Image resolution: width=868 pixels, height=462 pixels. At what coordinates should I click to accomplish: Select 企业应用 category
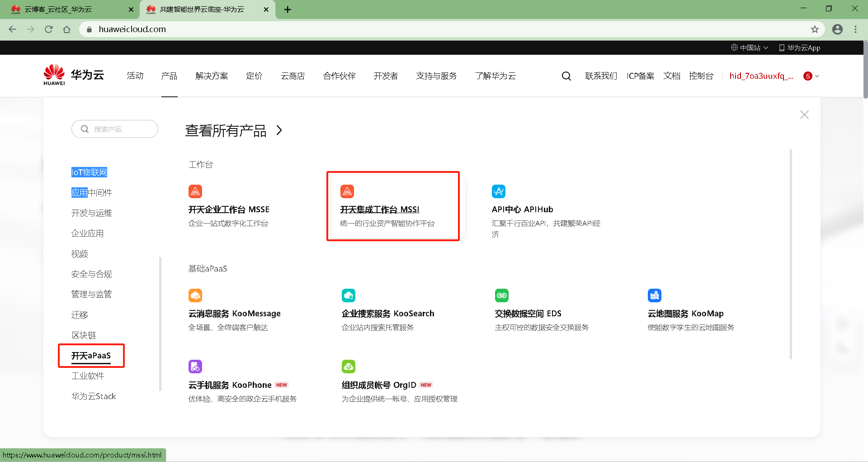(x=88, y=233)
